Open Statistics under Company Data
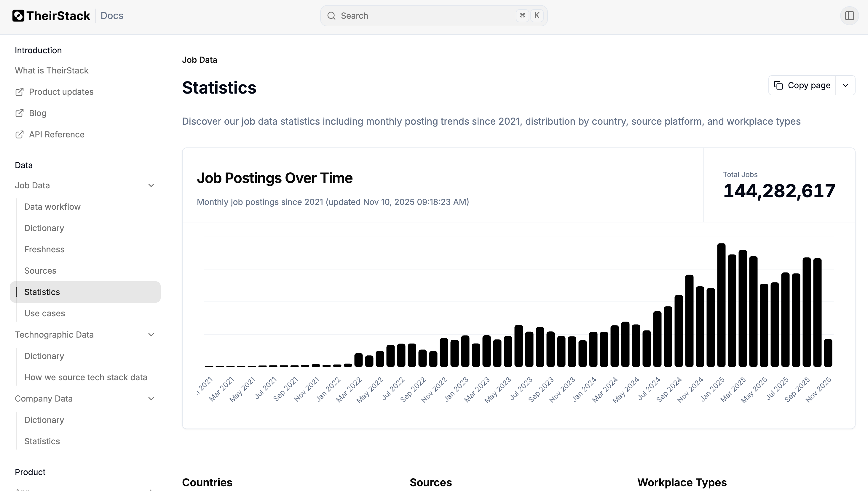This screenshot has width=868, height=491. point(42,441)
